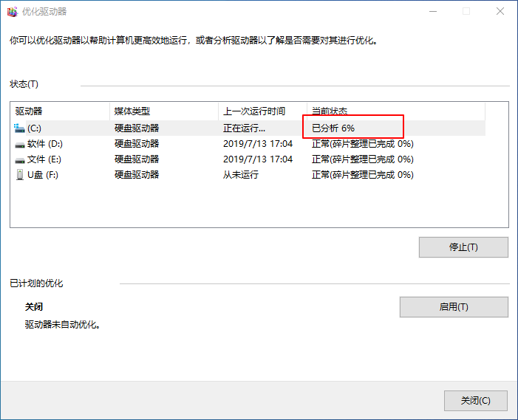The image size is (518, 420).
Task: Click the U盘 (F:) USB drive icon
Action: tap(19, 175)
